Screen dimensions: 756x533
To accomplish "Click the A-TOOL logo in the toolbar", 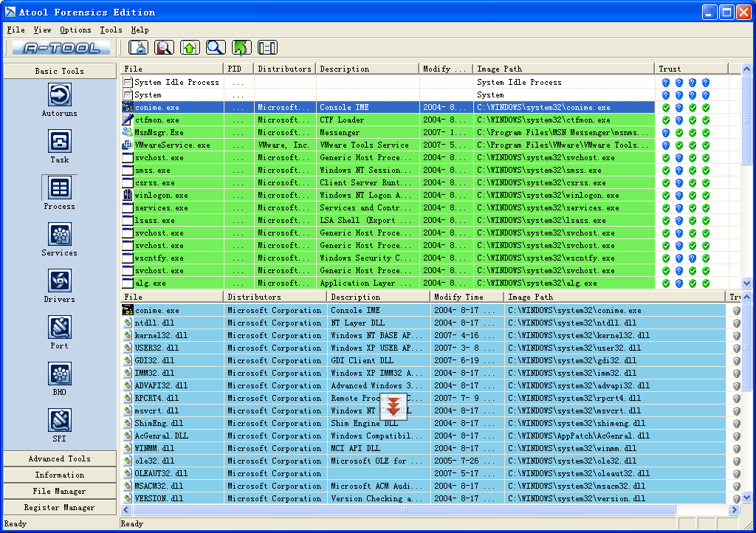I will (61, 48).
